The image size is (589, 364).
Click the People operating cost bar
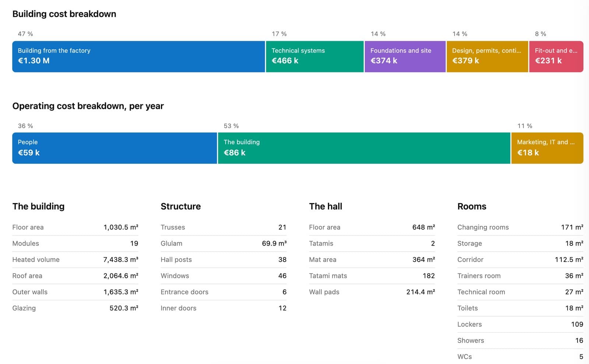tap(114, 148)
